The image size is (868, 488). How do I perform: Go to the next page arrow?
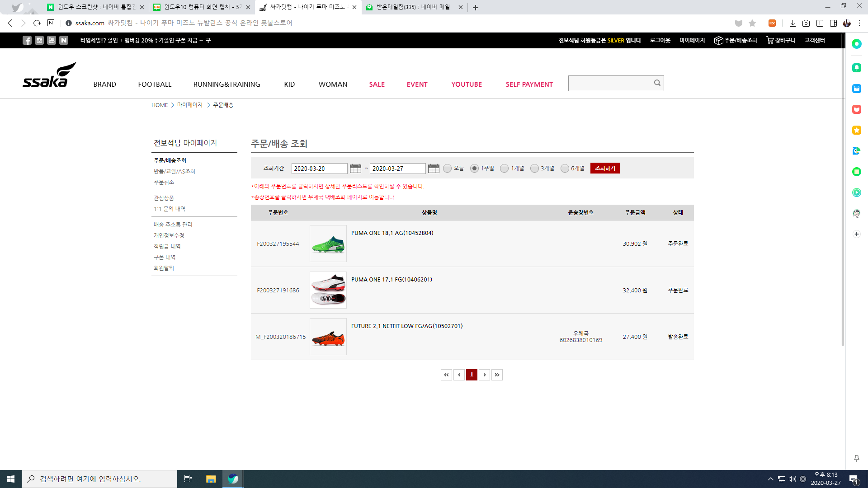coord(485,375)
